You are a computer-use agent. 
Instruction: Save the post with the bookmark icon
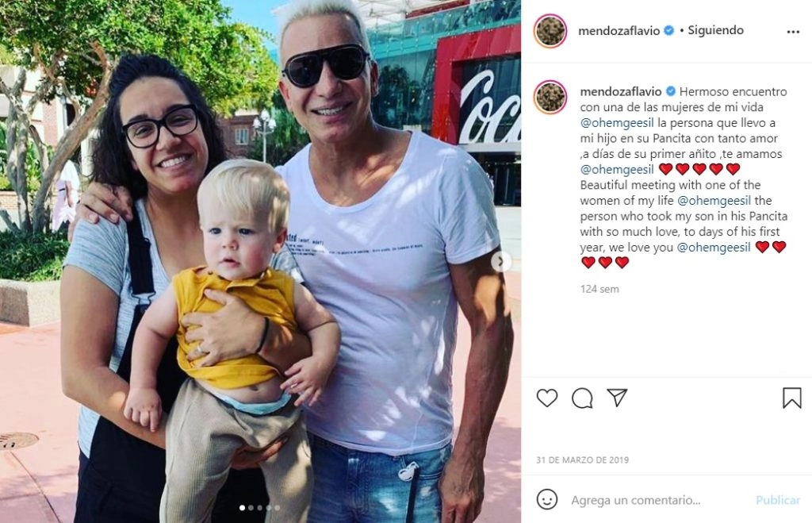[792, 398]
